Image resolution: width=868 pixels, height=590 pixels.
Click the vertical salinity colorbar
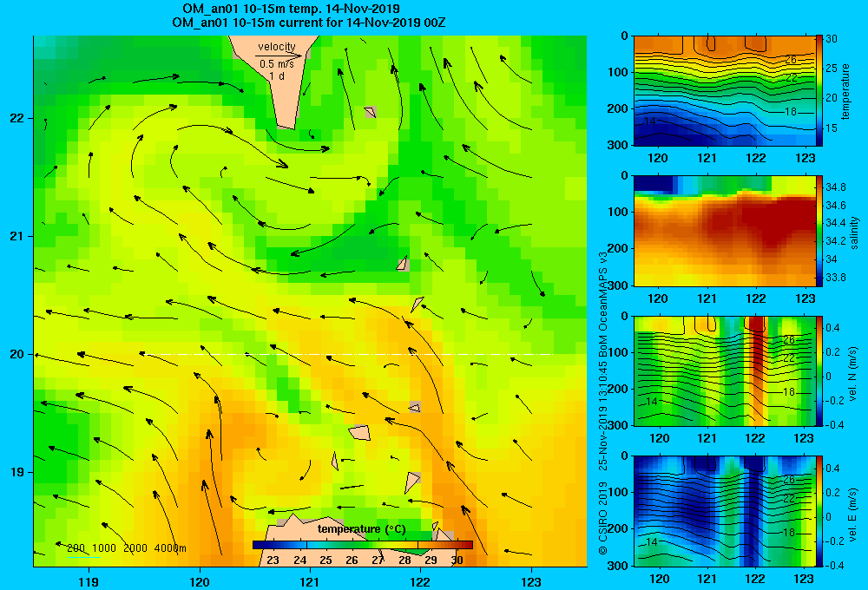coord(819,231)
